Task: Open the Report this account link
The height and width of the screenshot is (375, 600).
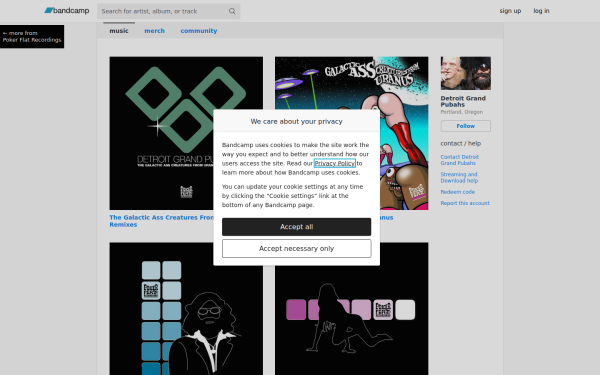Action: point(465,203)
